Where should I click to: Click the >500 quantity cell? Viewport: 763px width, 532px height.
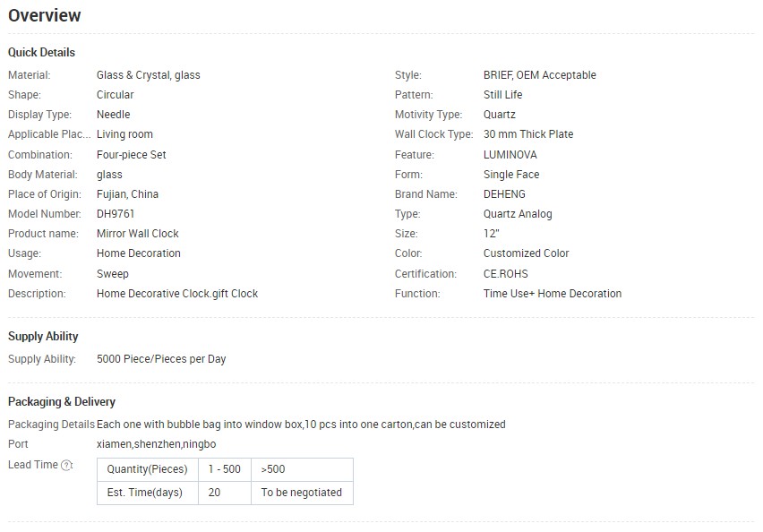click(302, 469)
